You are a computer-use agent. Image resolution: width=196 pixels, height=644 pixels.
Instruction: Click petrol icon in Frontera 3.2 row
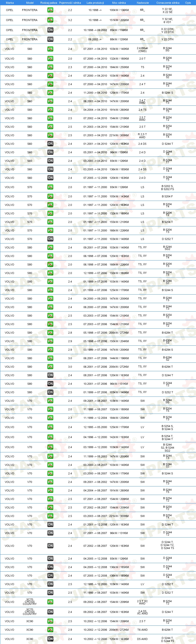click(x=50, y=20)
